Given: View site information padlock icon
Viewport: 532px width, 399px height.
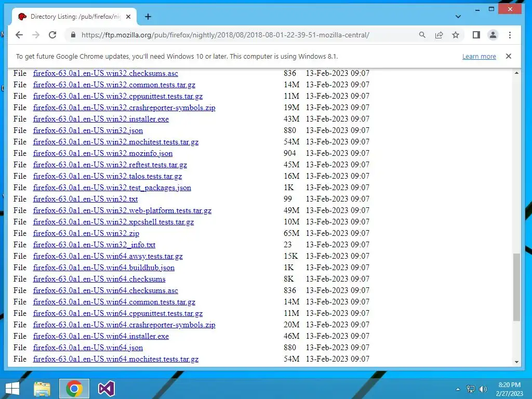Looking at the screenshot, I should click(73, 35).
